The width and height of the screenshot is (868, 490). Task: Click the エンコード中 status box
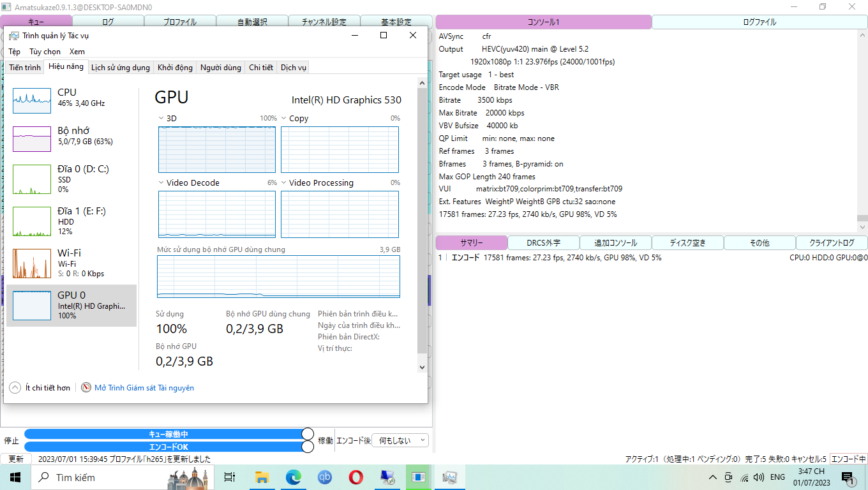tap(849, 459)
